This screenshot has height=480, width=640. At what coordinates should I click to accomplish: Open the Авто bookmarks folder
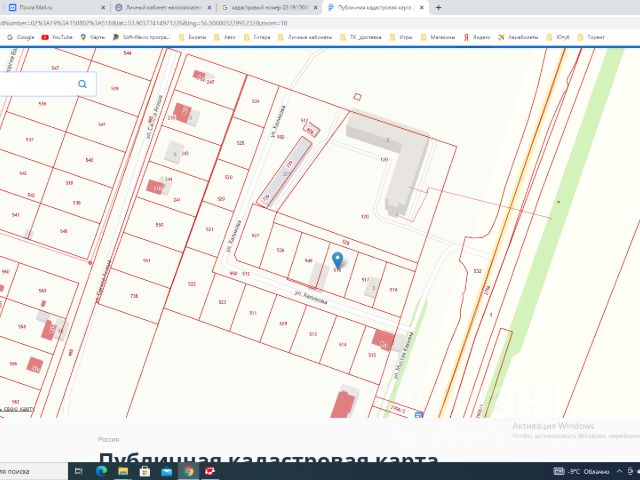tap(225, 37)
